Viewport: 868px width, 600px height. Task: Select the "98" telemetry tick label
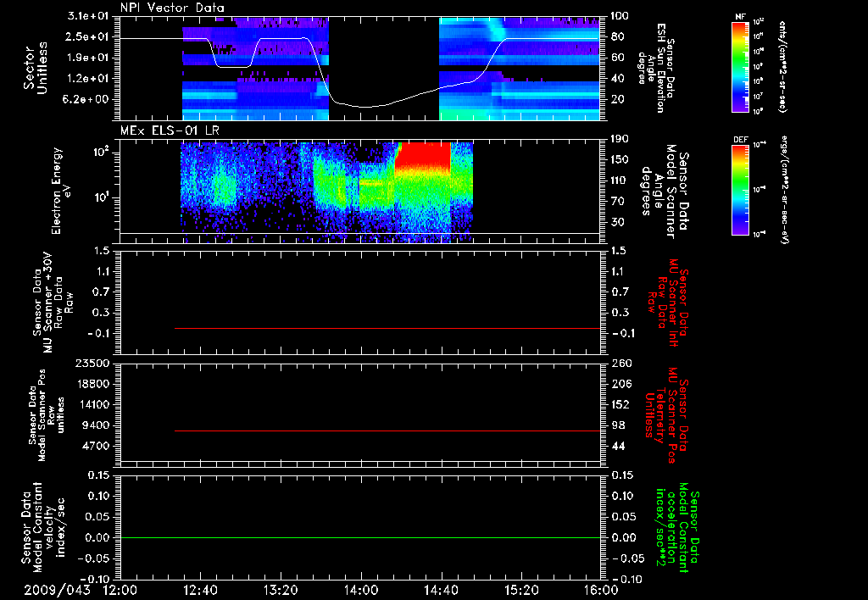coord(618,425)
